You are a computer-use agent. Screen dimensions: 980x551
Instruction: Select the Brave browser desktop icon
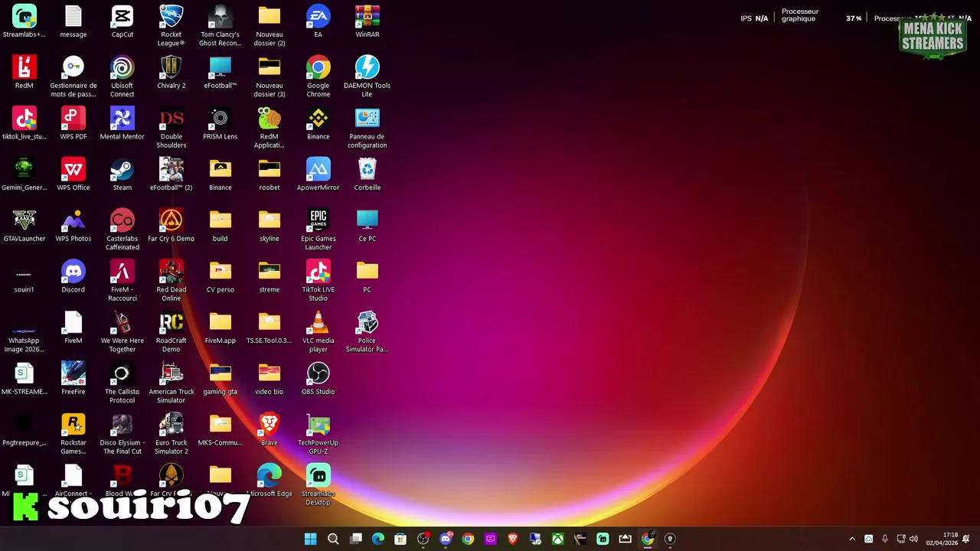click(x=269, y=429)
